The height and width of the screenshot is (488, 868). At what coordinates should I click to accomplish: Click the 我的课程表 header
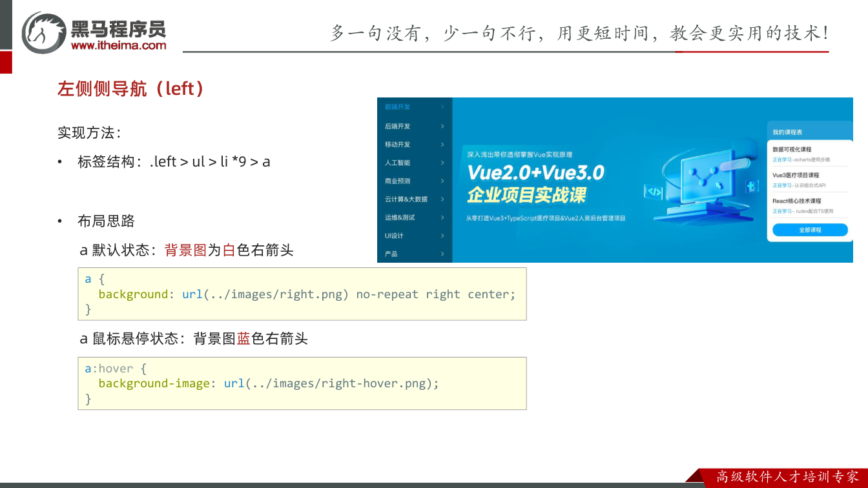(787, 132)
